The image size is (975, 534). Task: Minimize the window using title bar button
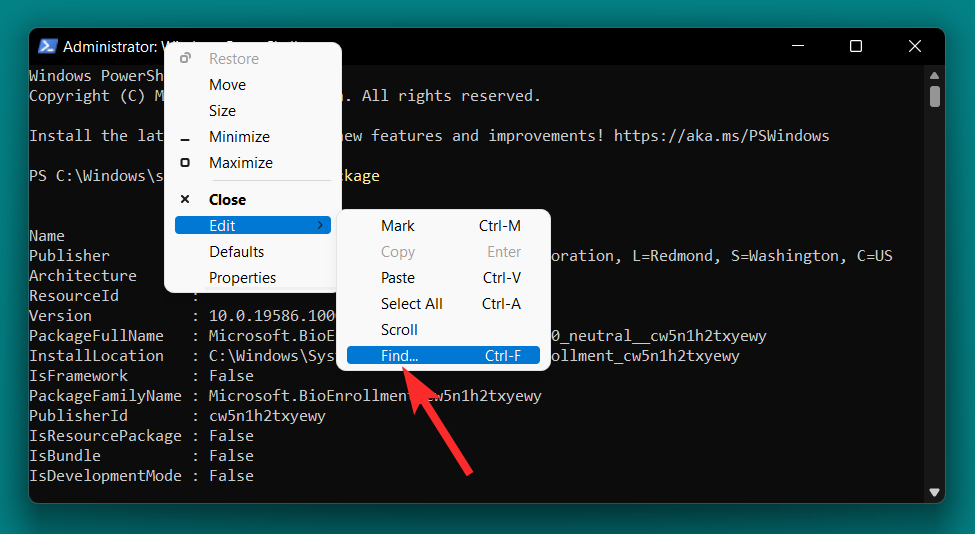797,46
